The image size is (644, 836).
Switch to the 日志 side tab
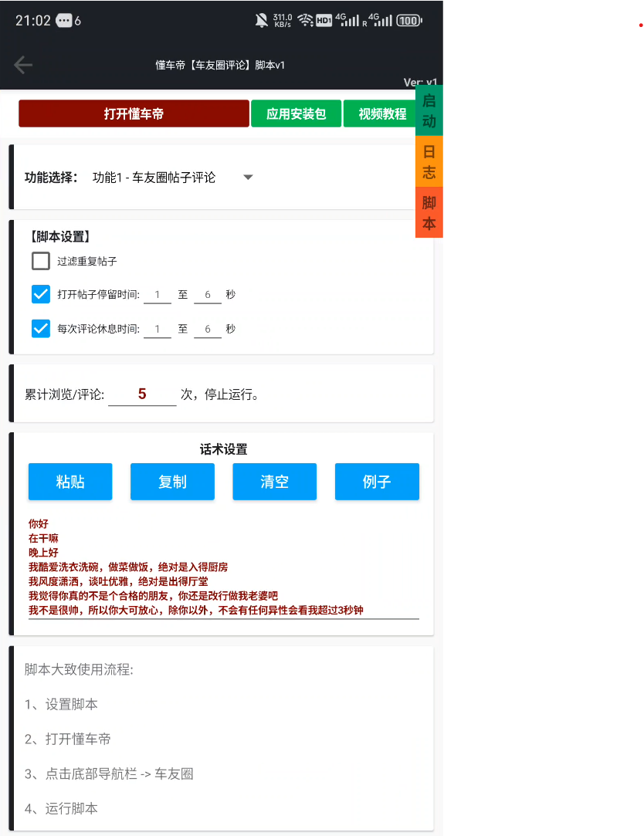tap(429, 161)
